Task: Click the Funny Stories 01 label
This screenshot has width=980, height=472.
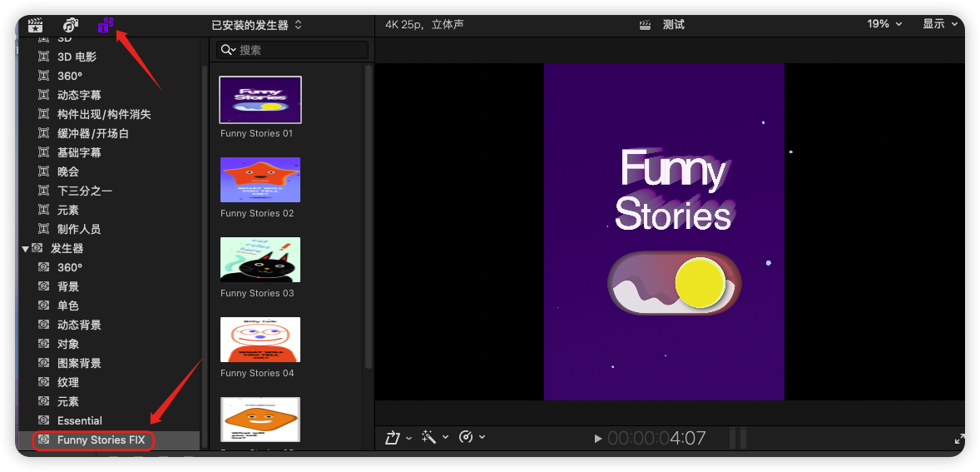Action: click(256, 133)
